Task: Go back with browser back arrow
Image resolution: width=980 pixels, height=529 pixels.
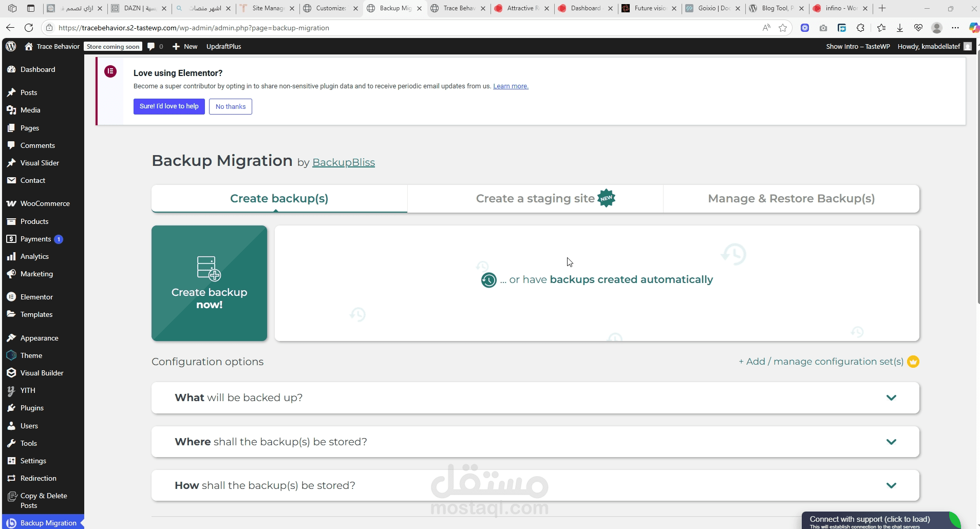Action: [10, 28]
